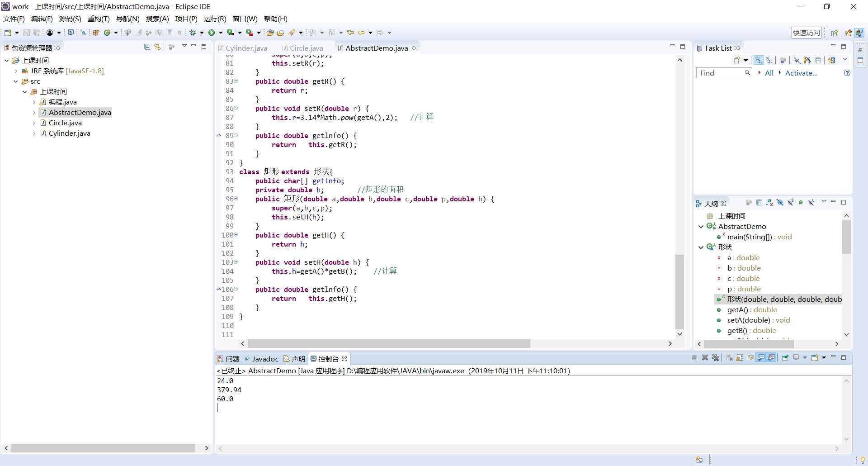The width and height of the screenshot is (868, 466).
Task: Click the New file wizard icon
Action: [8, 33]
